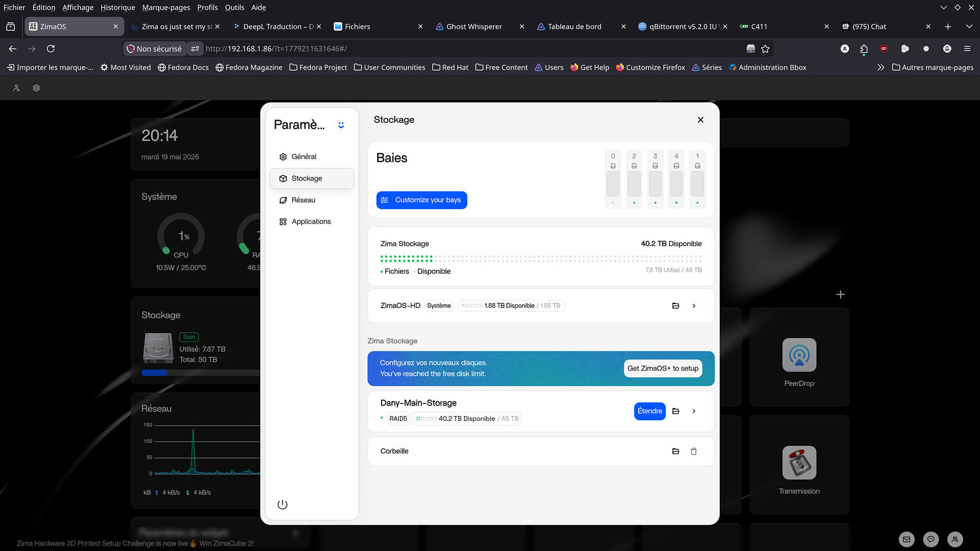The image size is (980, 551).
Task: Open the Général settings section
Action: coord(311,157)
